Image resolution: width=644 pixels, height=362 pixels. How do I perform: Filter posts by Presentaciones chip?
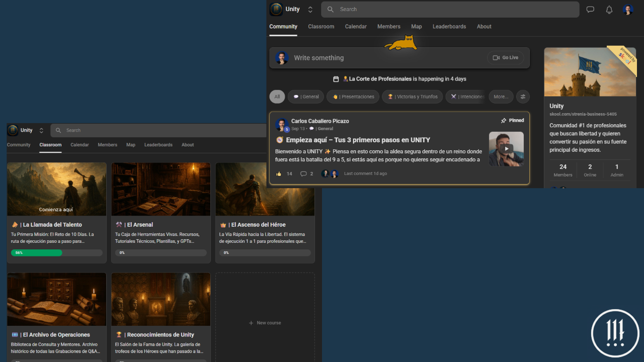coord(353,97)
